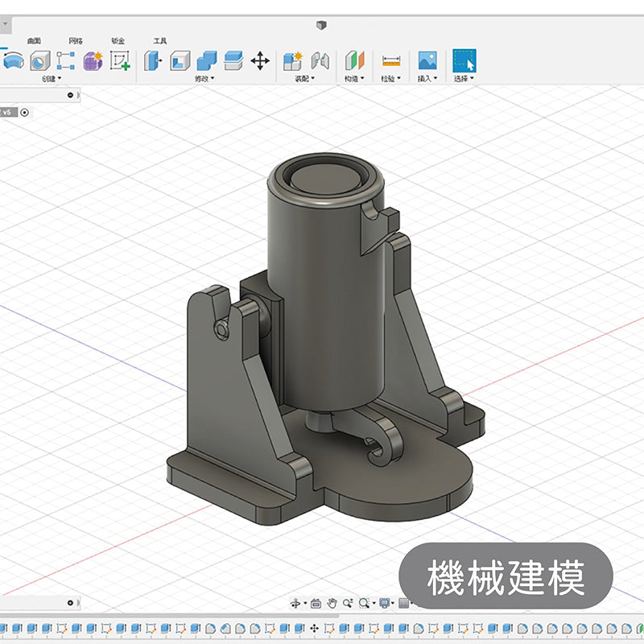Select the Move/Copy arrows icon in toolbar
644x644 pixels.
click(260, 61)
